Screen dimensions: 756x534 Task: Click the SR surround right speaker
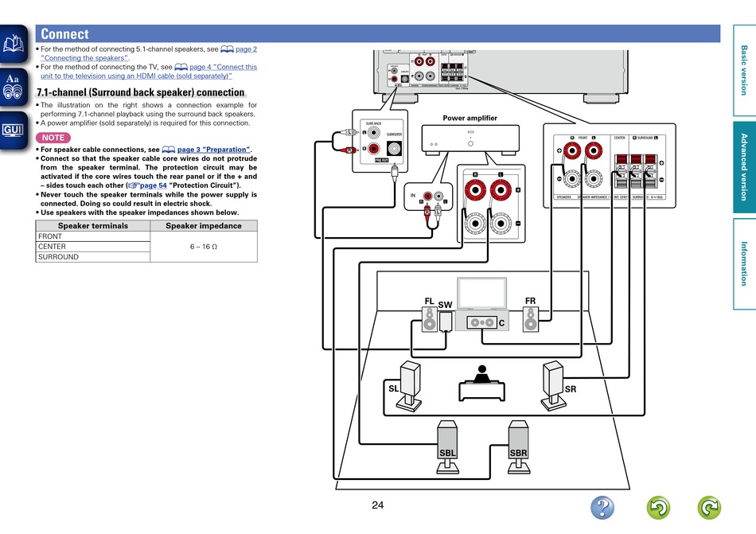pos(554,386)
